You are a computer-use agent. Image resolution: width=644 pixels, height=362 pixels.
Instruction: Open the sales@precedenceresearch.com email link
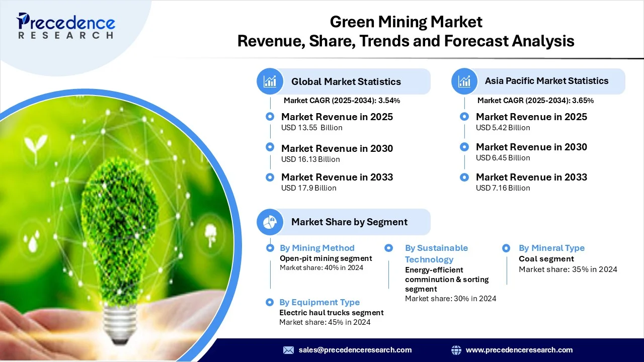355,350
